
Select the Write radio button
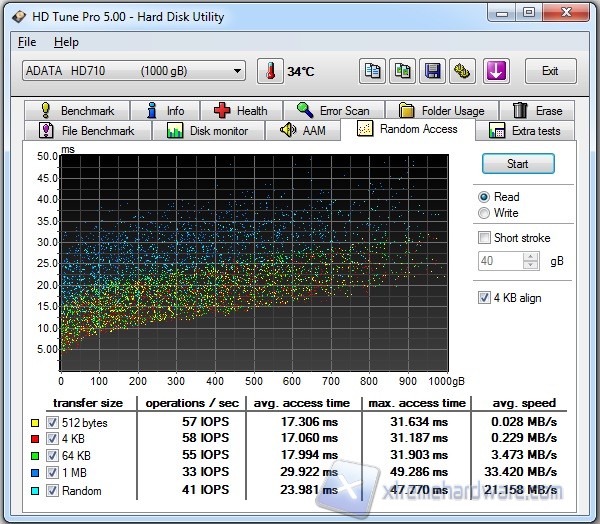(x=485, y=213)
